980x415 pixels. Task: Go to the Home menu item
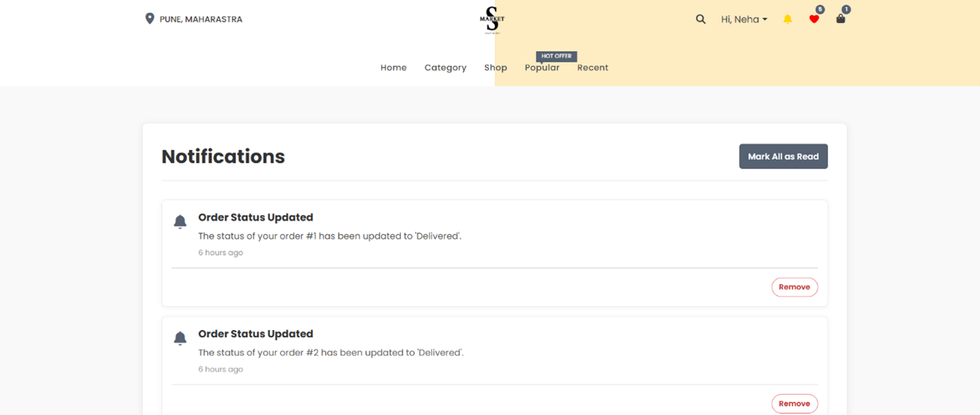394,68
